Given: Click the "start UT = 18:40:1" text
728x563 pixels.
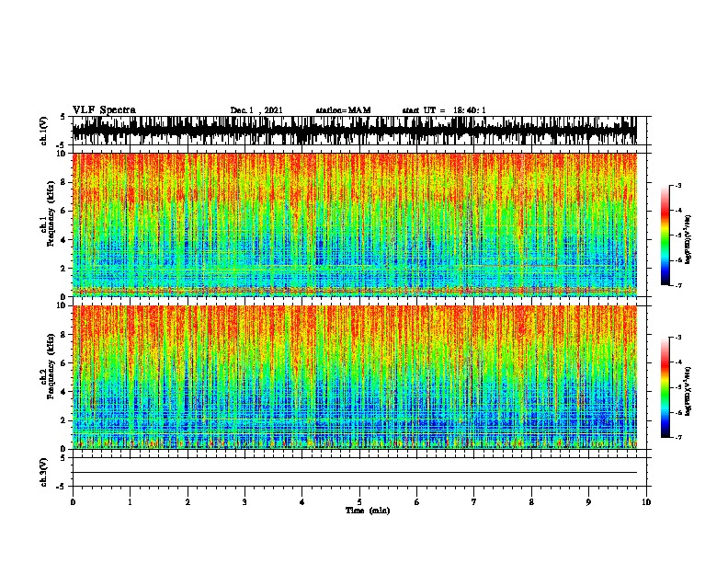Looking at the screenshot, I should click(x=444, y=110).
